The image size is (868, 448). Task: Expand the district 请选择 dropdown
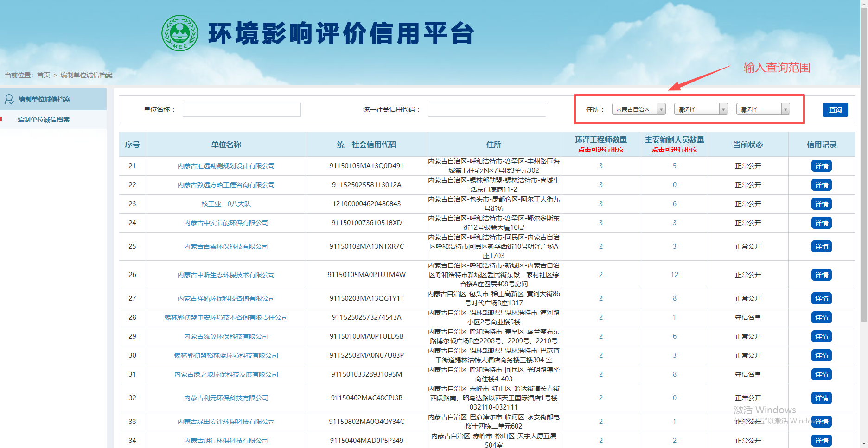point(763,109)
